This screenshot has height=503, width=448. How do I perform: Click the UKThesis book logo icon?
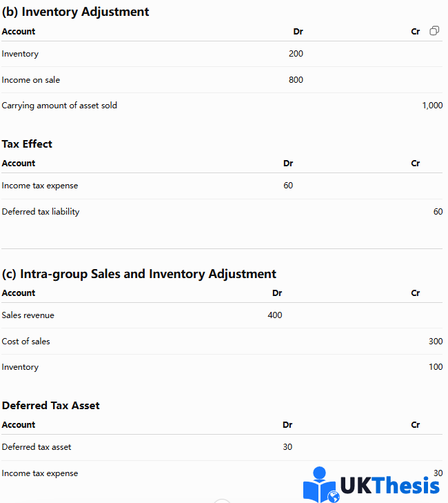pos(321,484)
